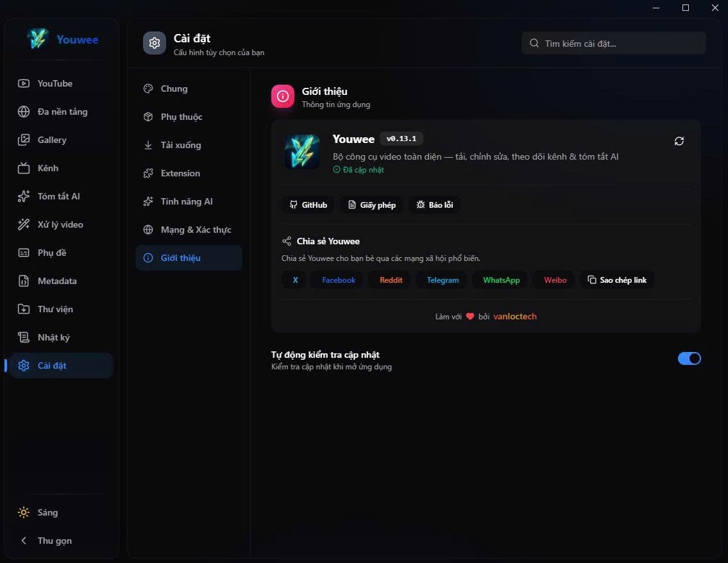This screenshot has height=563, width=728.
Task: Share Youwee via WhatsApp
Action: click(x=501, y=280)
